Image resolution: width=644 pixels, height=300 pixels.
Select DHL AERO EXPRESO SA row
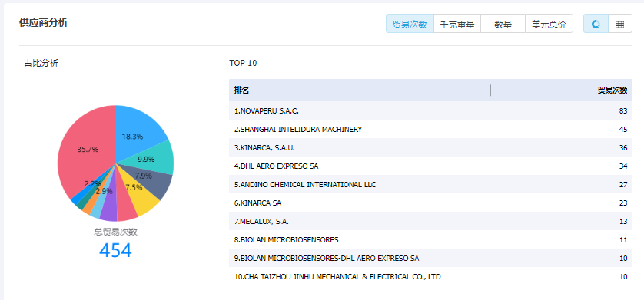[x=430, y=166]
